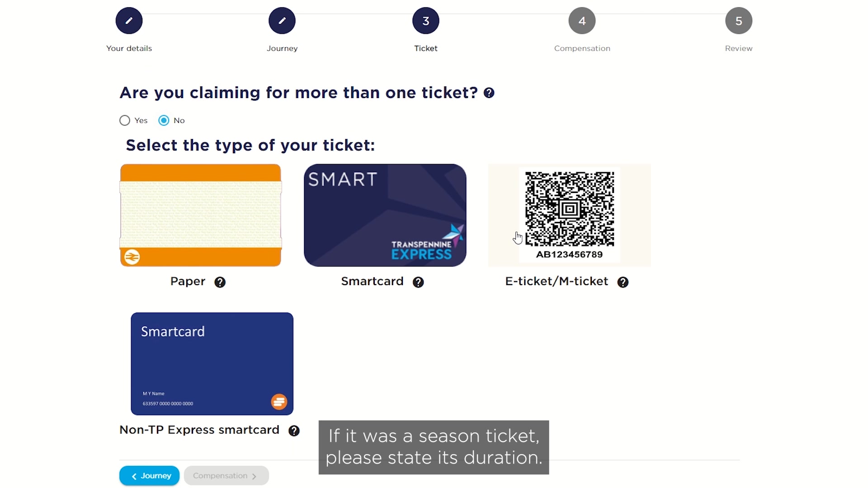The image size is (868, 488).
Task: Click the step 3 Ticket circle
Action: pos(426,21)
